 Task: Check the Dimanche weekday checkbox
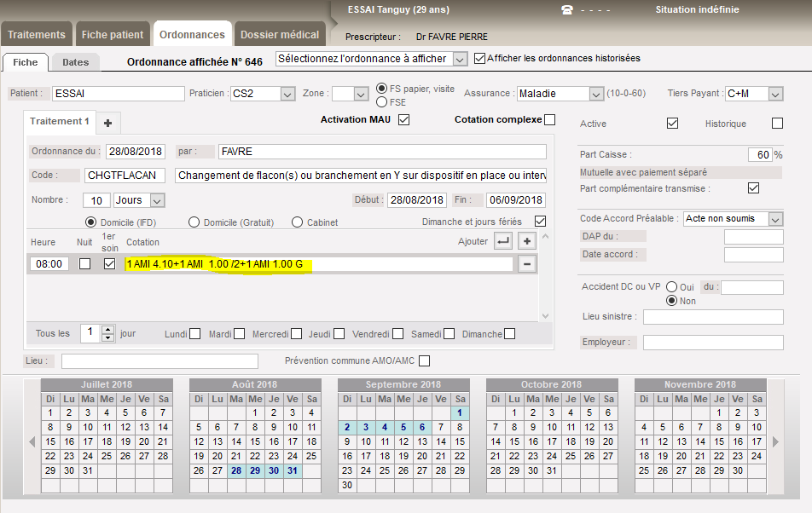click(x=509, y=334)
